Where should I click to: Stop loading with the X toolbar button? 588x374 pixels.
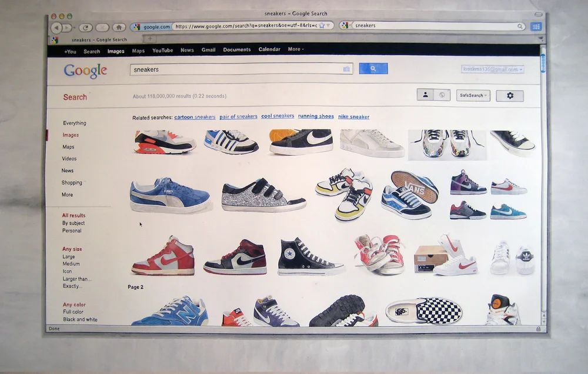coord(102,28)
